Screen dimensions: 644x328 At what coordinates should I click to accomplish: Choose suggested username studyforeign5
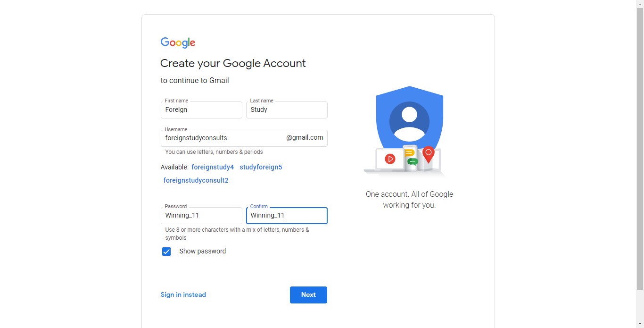[261, 167]
